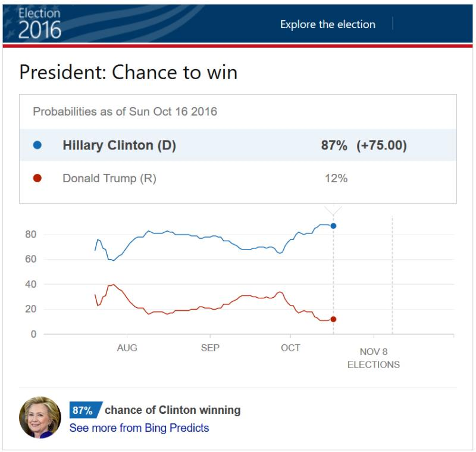Click the blue Clinton data point marker

(333, 226)
